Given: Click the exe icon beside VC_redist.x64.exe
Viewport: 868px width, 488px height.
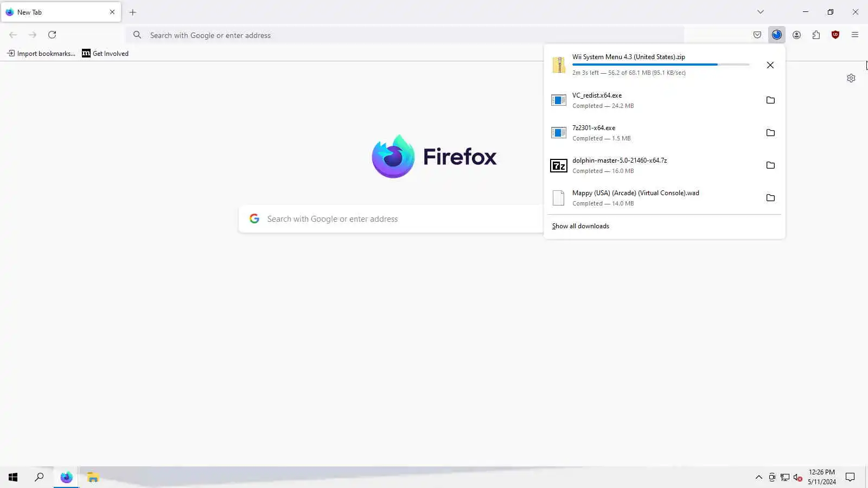Looking at the screenshot, I should point(559,100).
